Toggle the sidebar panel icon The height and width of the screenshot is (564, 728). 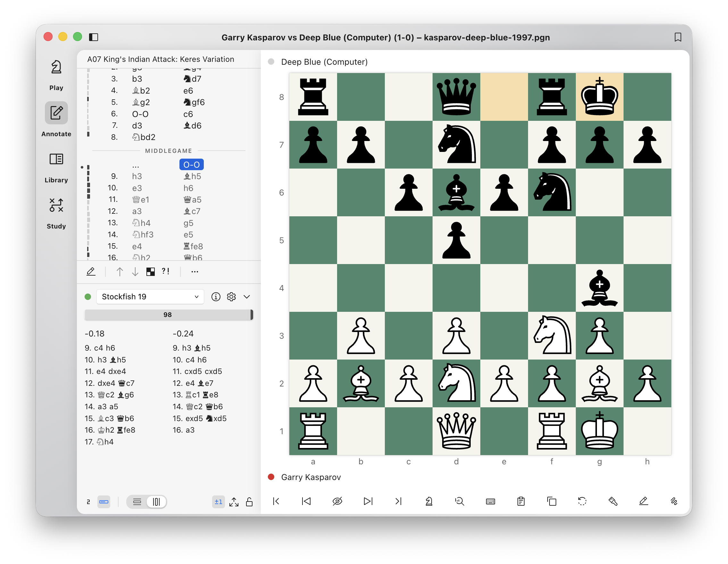click(94, 37)
